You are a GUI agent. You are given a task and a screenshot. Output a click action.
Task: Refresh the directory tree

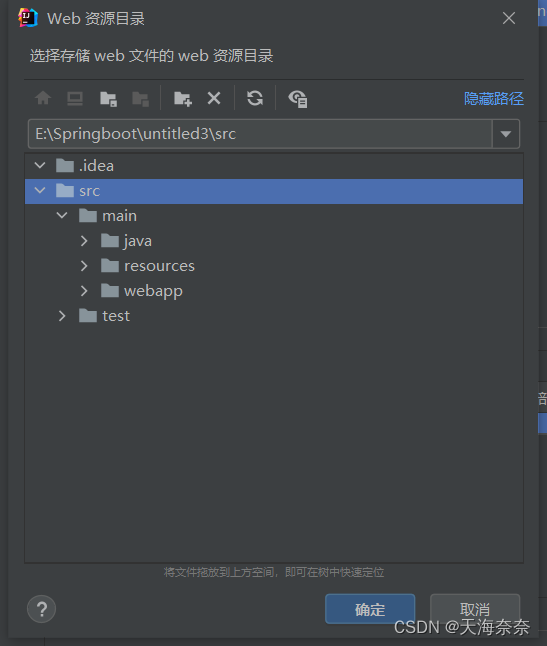(x=255, y=98)
